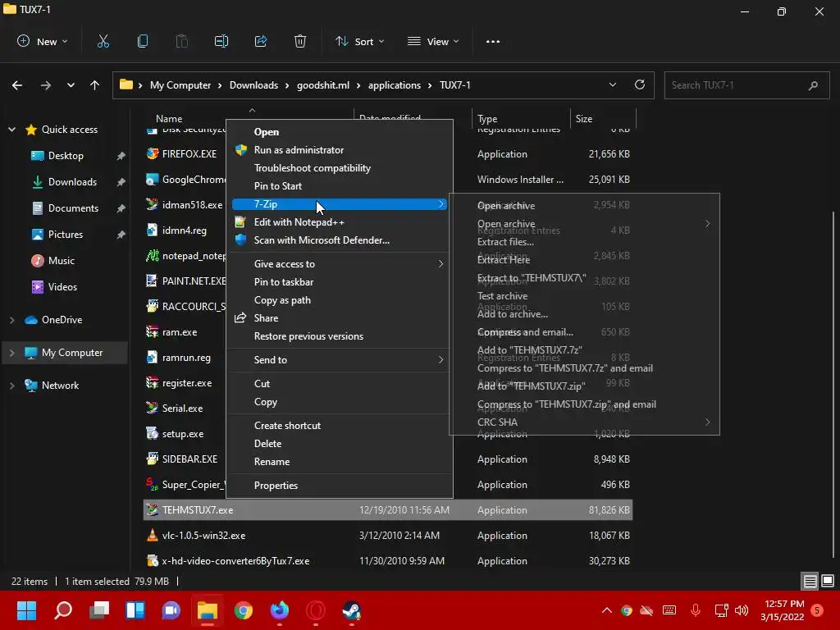Go forward with the right arrow
Image resolution: width=840 pixels, height=630 pixels.
(46, 85)
